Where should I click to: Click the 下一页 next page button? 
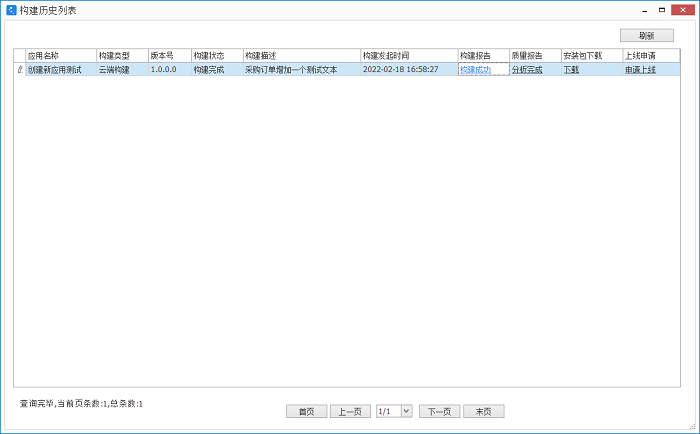439,411
